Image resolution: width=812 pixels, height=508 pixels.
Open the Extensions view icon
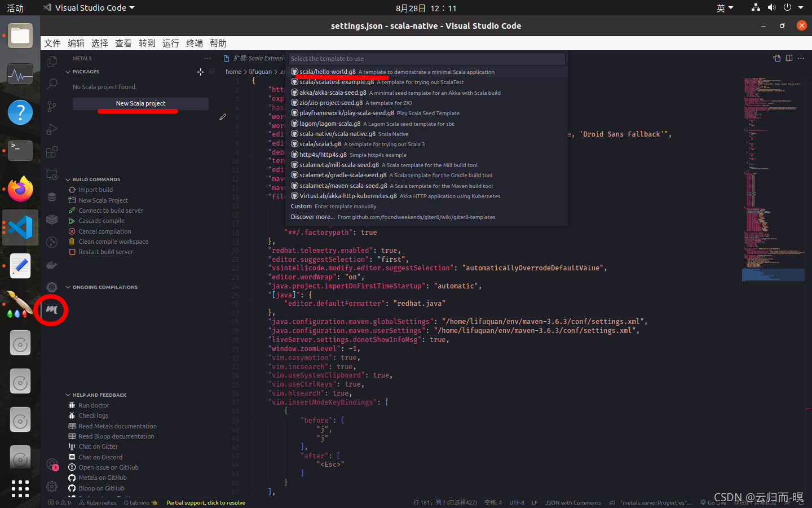(x=51, y=151)
